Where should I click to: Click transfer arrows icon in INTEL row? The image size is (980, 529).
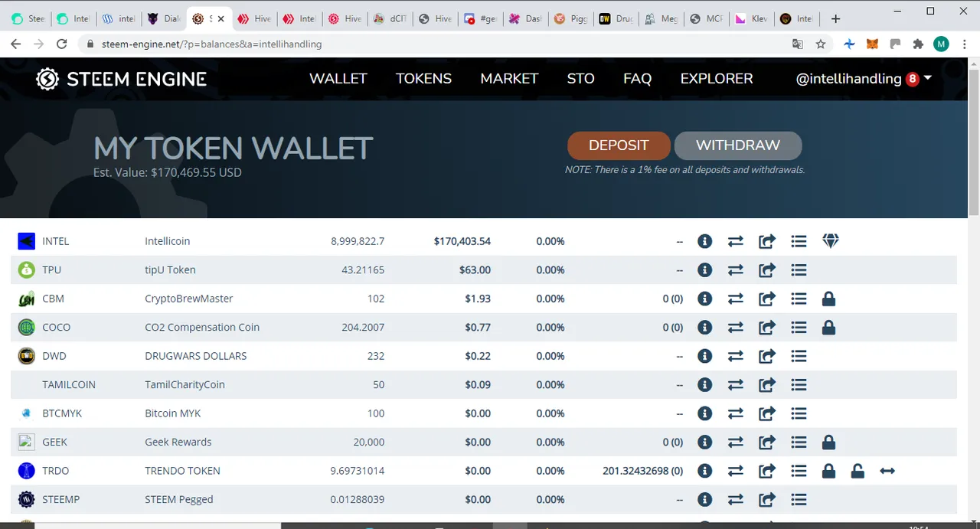736,241
